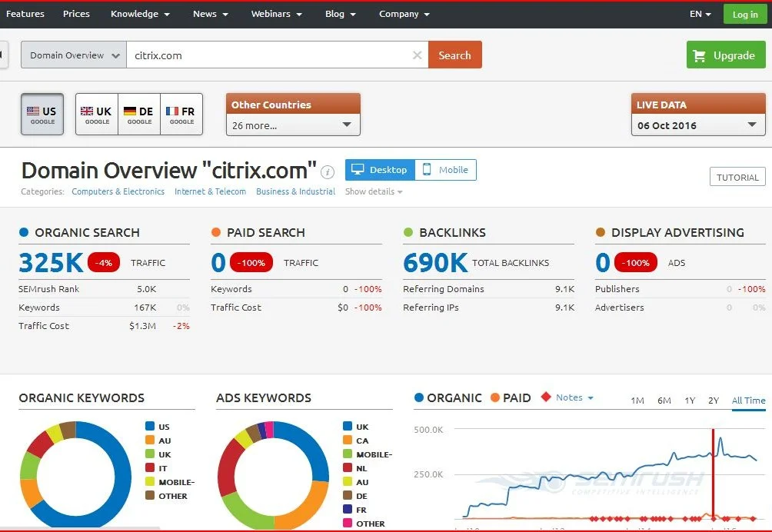Switch to Desktop view
This screenshot has height=532, width=772.
click(x=380, y=170)
